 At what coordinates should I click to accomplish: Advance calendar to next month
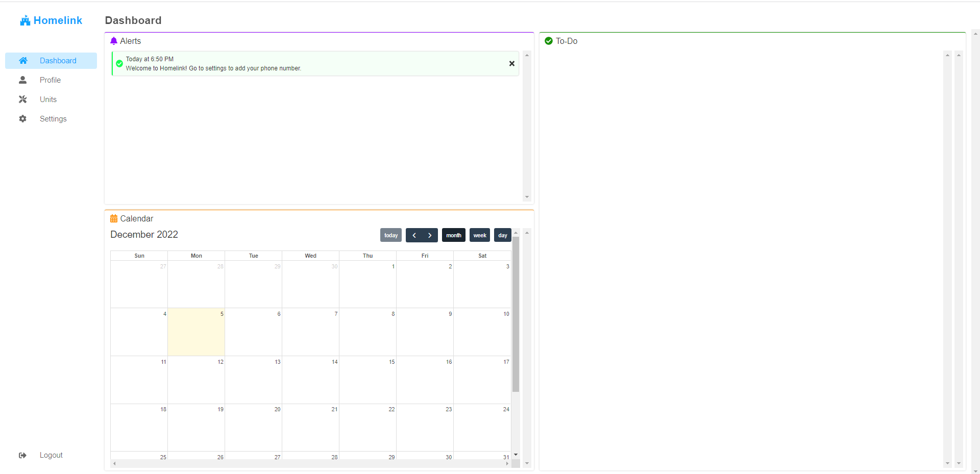point(430,235)
